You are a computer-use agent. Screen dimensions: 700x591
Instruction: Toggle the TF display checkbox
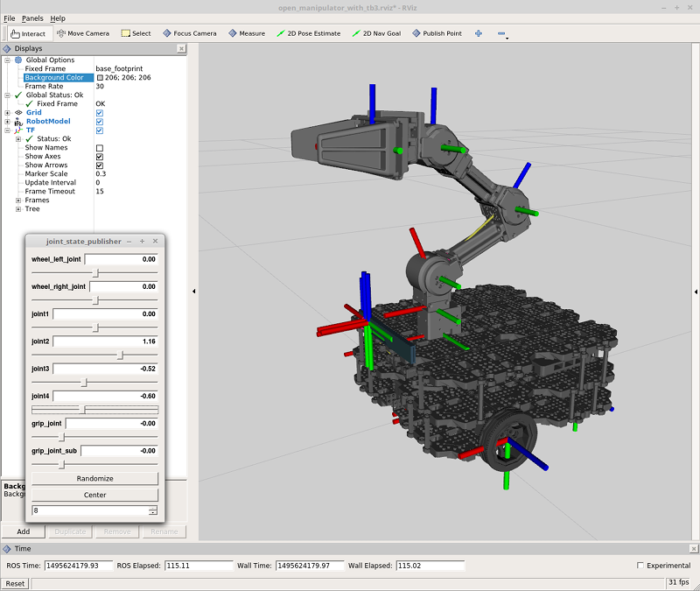[x=100, y=130]
